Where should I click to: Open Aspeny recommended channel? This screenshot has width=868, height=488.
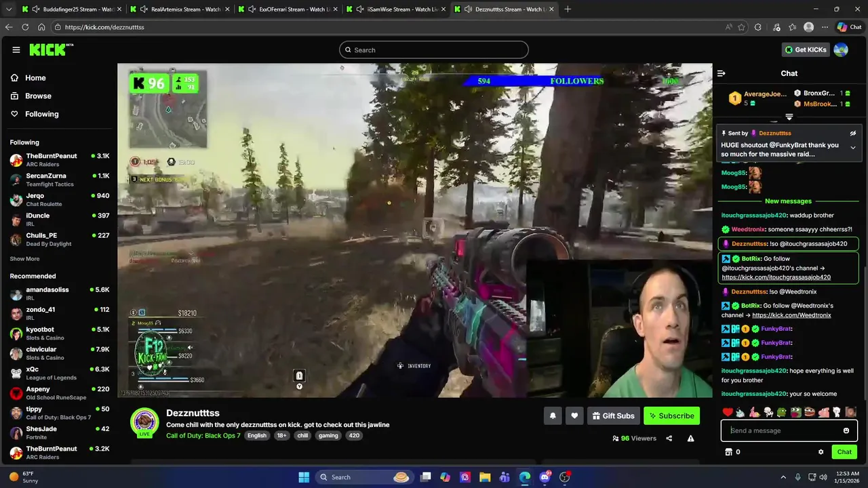tap(60, 393)
